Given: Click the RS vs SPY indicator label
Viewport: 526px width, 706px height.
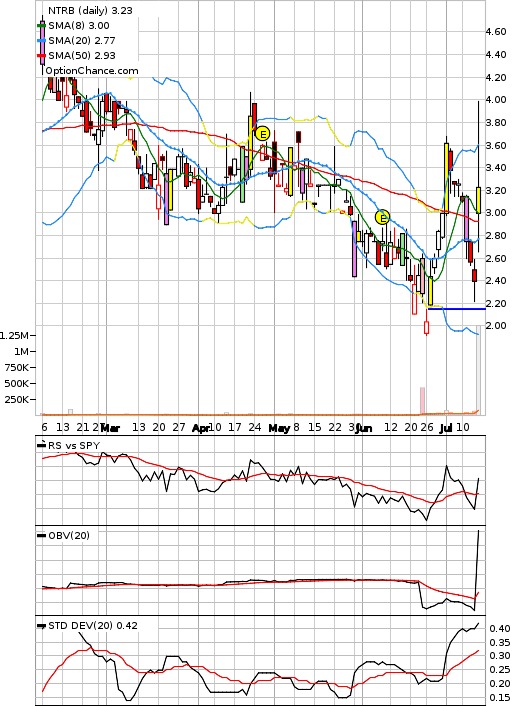Looking at the screenshot, I should pos(74,445).
